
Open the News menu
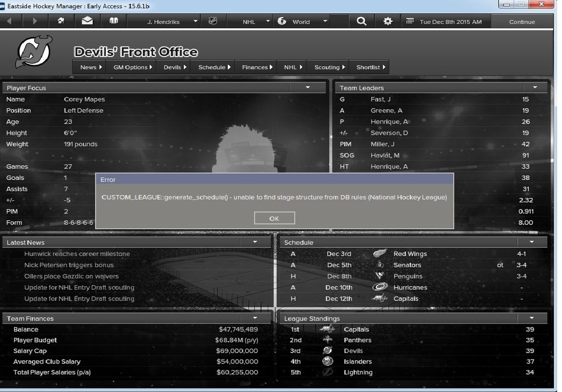pyautogui.click(x=89, y=67)
